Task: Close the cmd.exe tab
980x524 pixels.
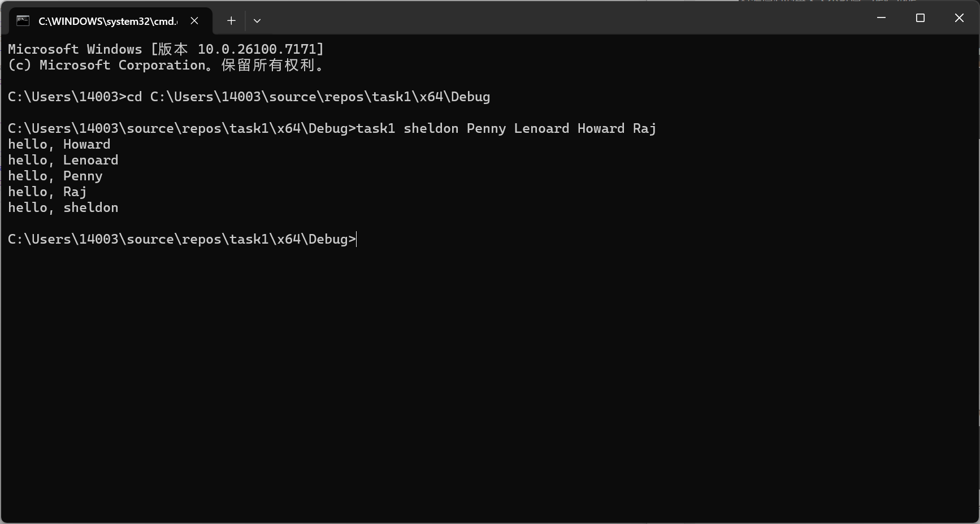Action: [194, 21]
